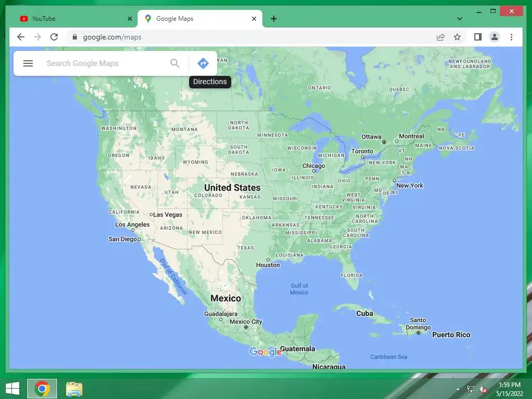Click the New York city label
Screen dimensions: 532x399
coord(409,185)
